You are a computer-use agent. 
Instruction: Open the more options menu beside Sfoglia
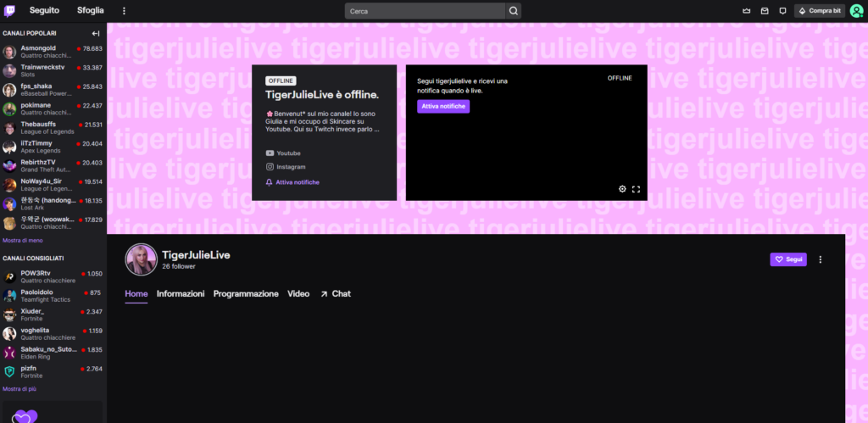pos(124,10)
